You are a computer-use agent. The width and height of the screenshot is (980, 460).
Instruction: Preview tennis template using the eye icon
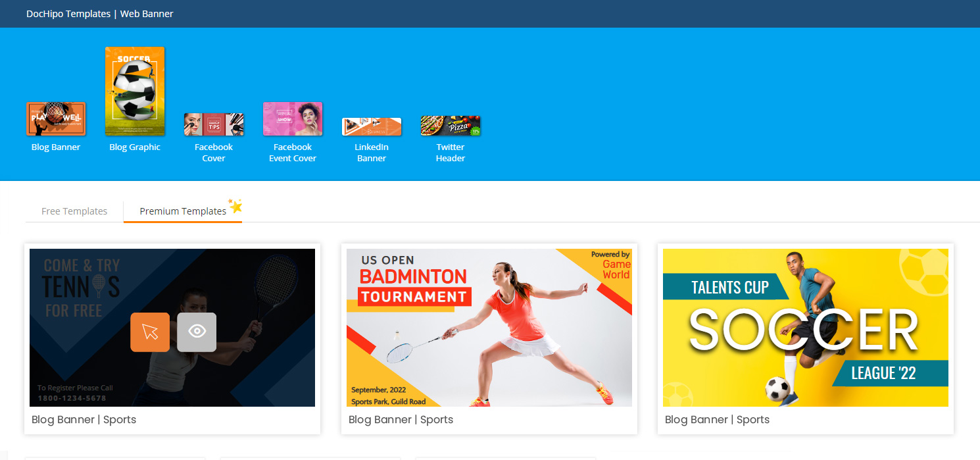197,332
